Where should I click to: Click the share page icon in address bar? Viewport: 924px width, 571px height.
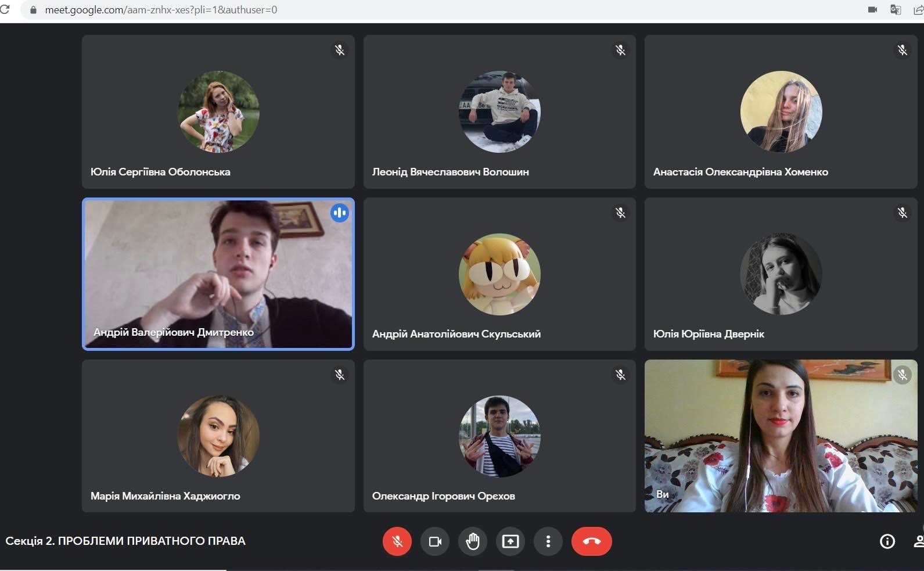coord(918,10)
